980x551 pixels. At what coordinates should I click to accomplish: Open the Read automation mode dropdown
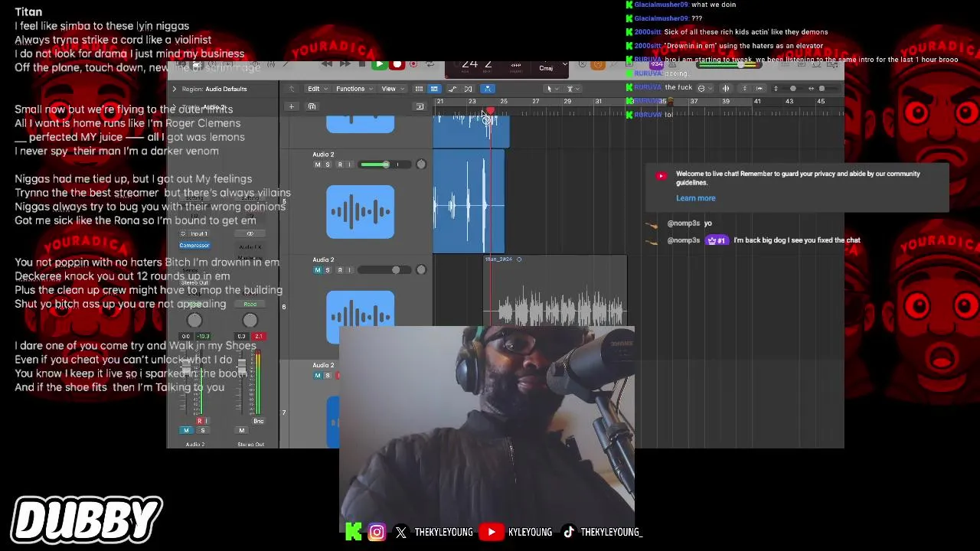pyautogui.click(x=250, y=304)
